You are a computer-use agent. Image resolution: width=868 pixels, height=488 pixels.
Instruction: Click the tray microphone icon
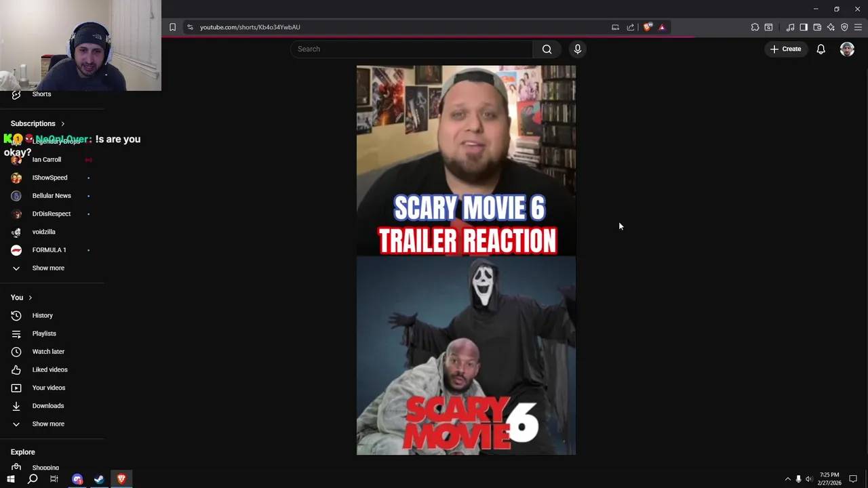(798, 479)
